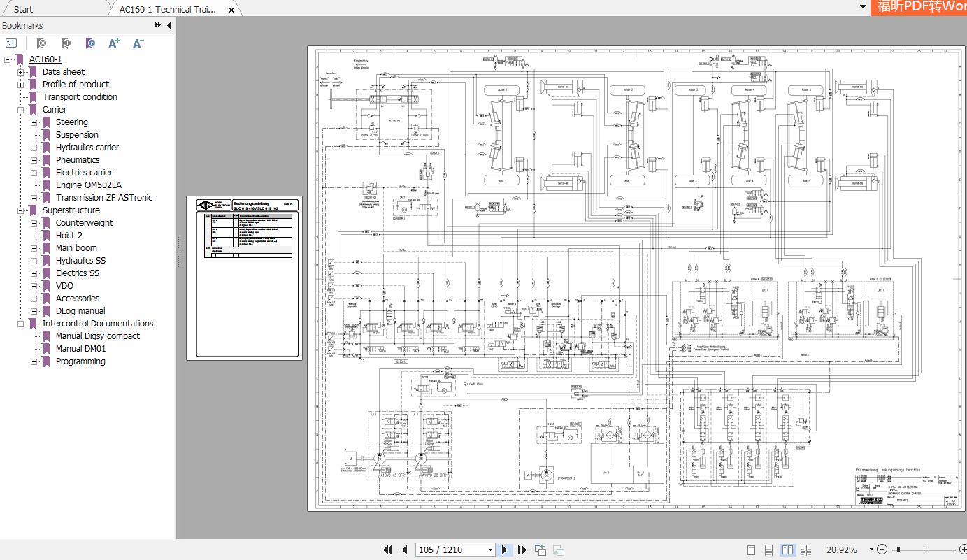Expand the Steering bookmark node
Image resolution: width=967 pixels, height=560 pixels.
(x=34, y=122)
